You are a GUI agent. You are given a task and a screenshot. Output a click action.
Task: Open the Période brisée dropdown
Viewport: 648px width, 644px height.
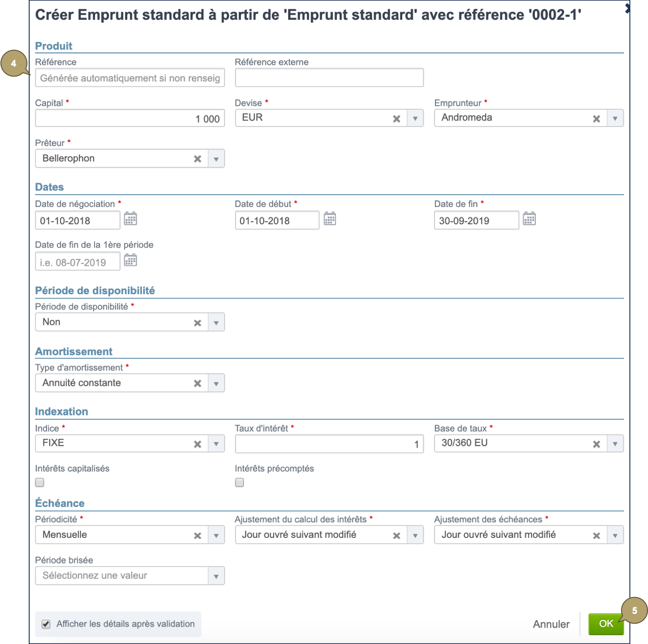pos(216,575)
